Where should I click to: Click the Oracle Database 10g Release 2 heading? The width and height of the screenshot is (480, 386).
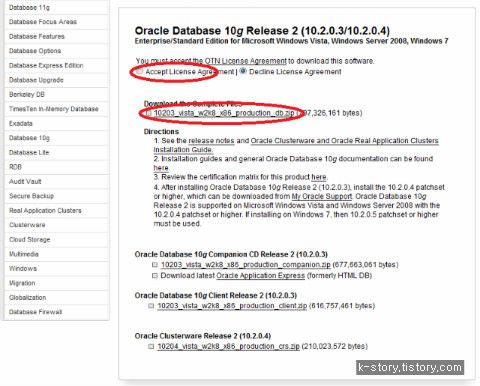[x=262, y=31]
